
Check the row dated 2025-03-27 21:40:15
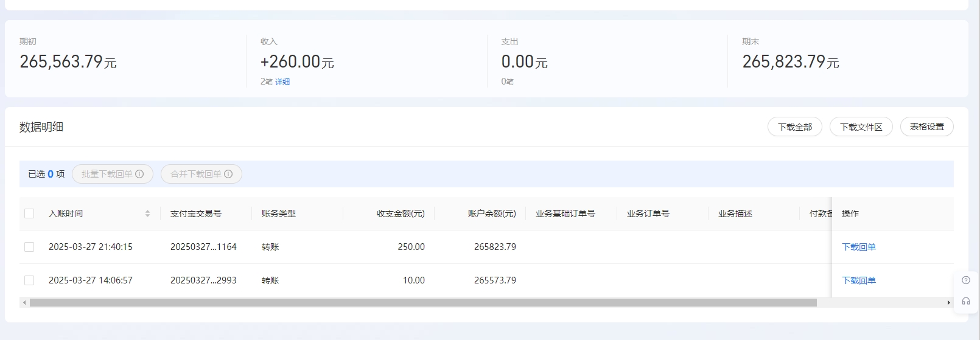pyautogui.click(x=29, y=247)
